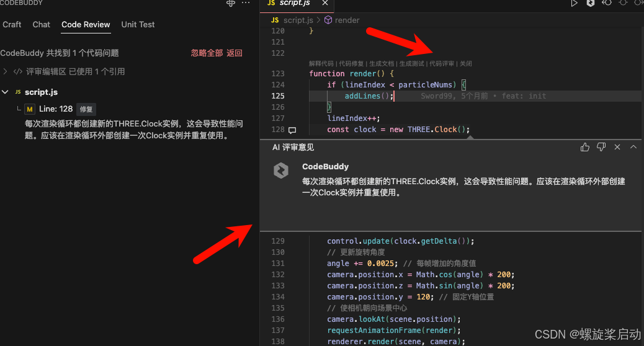Open the Line: 128 issue entry
Image resolution: width=644 pixels, height=346 pixels.
tap(56, 109)
